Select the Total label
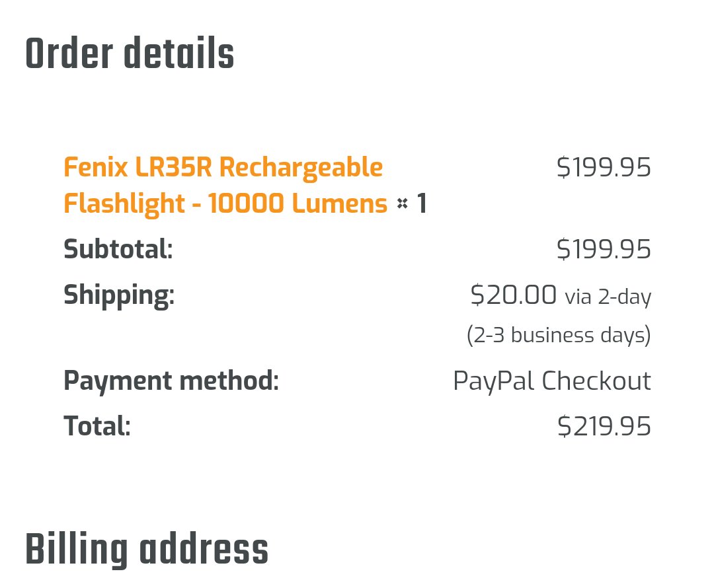Image resolution: width=714 pixels, height=588 pixels. [x=97, y=426]
